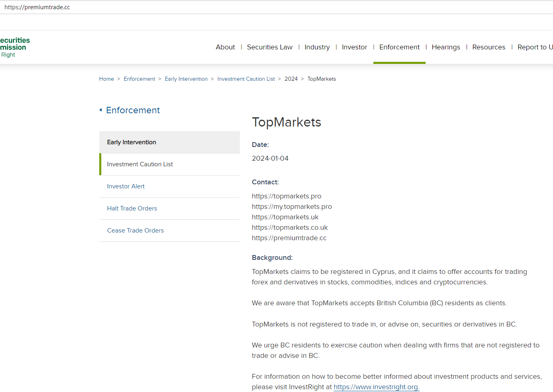Click the 2024 breadcrumb item
The image size is (553, 392).
(x=291, y=79)
